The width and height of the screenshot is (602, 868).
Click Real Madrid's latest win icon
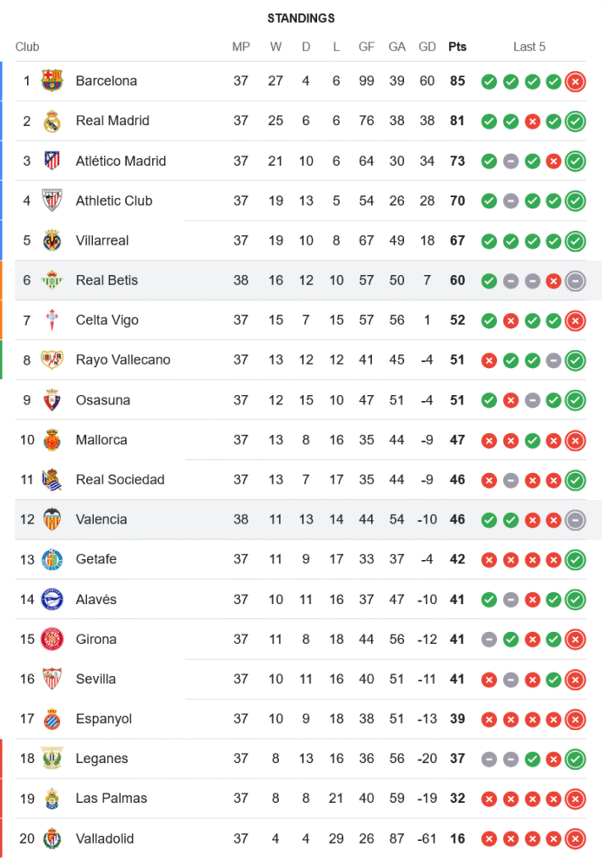coord(574,122)
